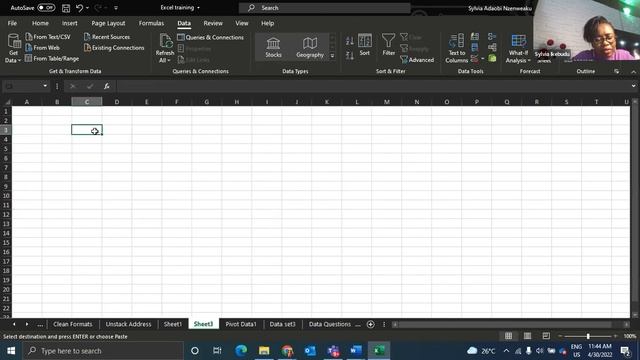Switch to the Review ribbon tab
Screen dimensions: 640x360
click(x=213, y=23)
